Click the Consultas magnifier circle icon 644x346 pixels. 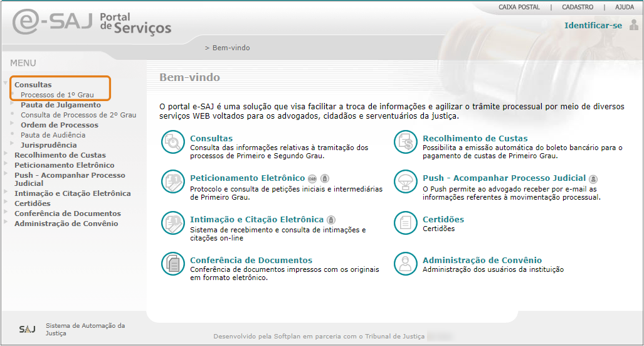pos(173,142)
